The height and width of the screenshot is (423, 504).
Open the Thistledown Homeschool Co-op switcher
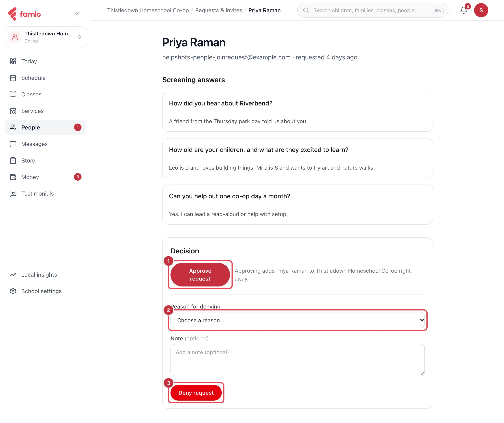point(45,37)
